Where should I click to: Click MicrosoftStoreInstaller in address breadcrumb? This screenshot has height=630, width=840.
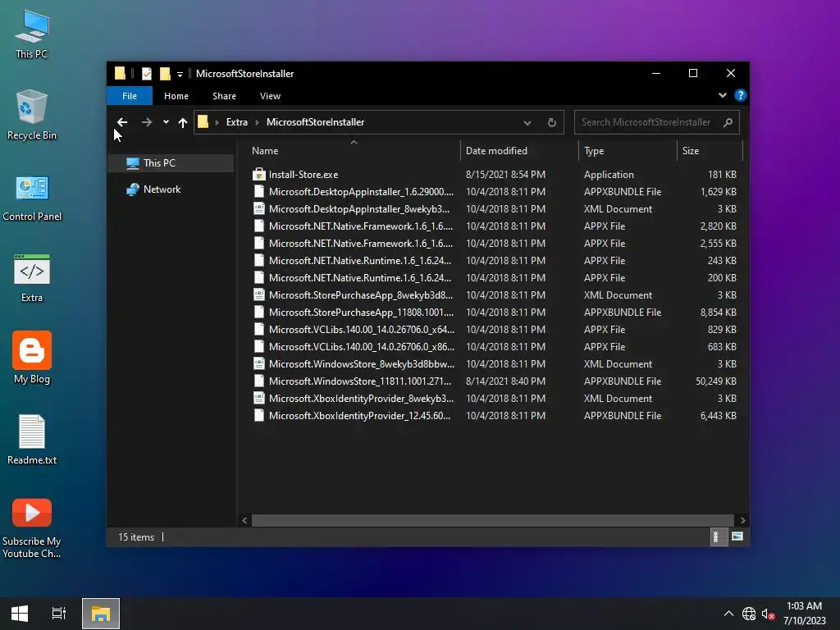(316, 122)
